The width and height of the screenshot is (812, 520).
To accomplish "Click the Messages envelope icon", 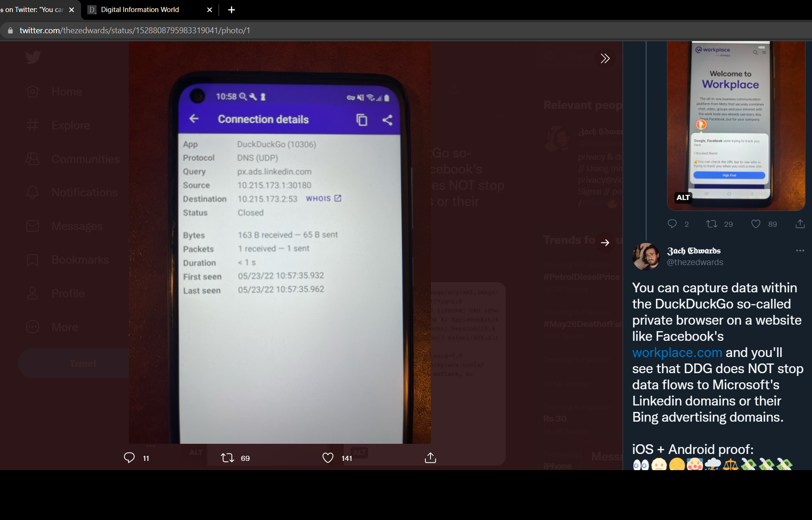I will click(33, 226).
